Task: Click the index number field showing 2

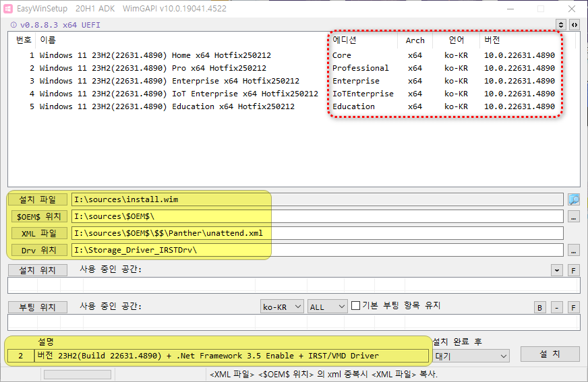Action: 21,356
